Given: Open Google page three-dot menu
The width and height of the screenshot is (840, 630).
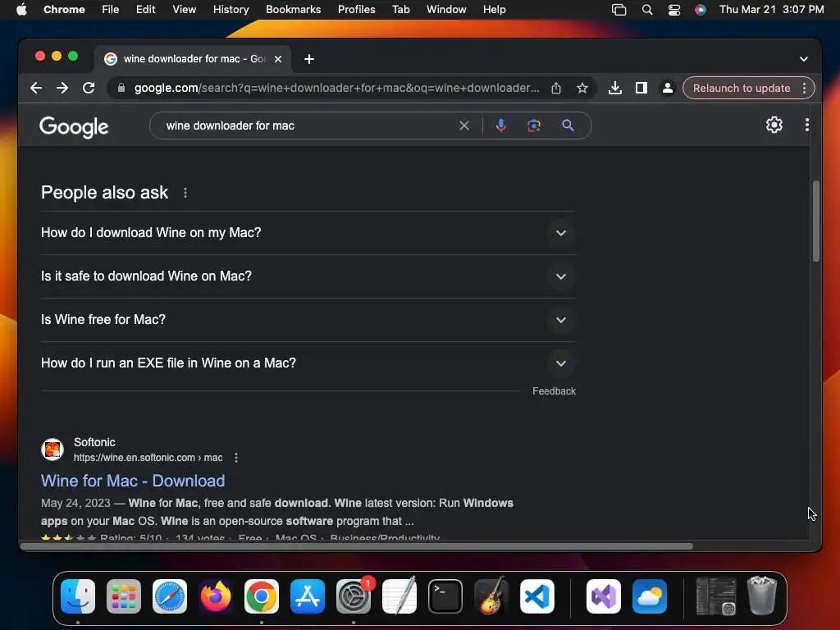Looking at the screenshot, I should point(807,125).
